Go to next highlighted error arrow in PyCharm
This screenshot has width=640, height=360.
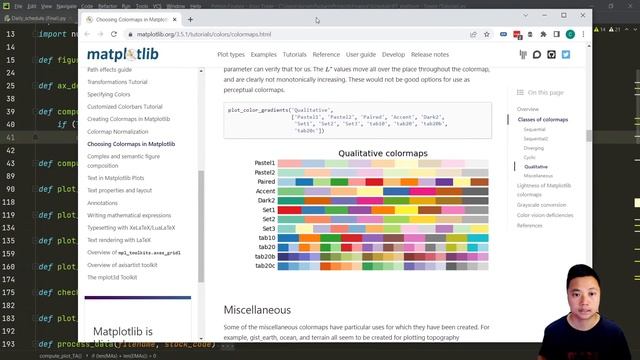tap(635, 29)
